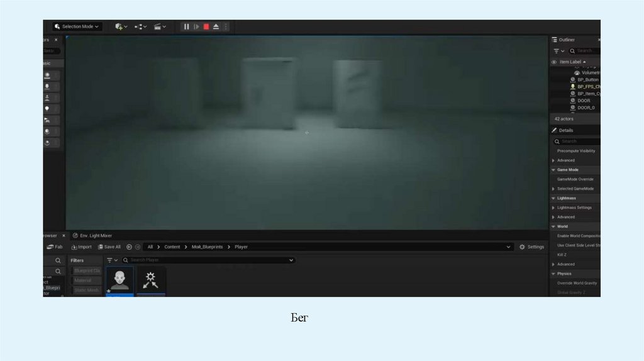Collapse the Physics section

tap(553, 274)
